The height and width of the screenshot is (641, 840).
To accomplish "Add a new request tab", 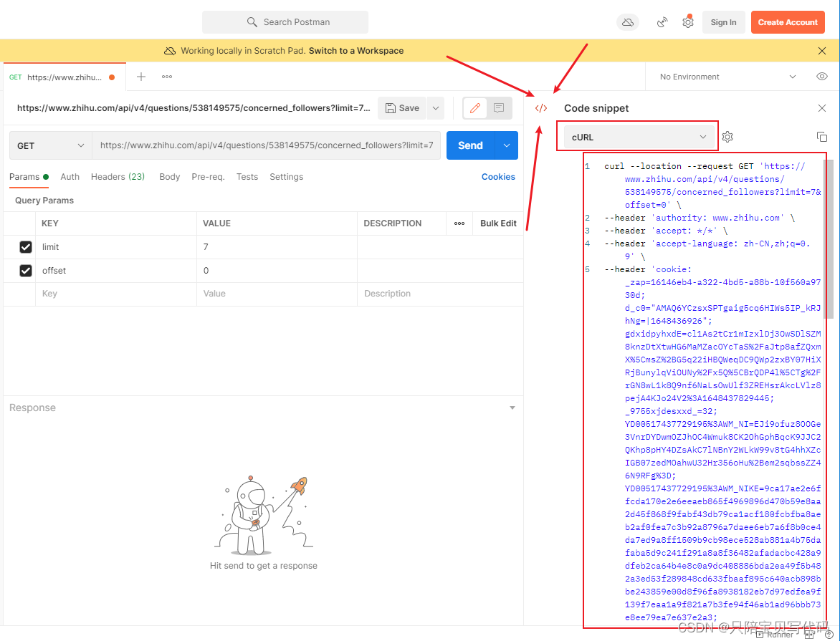I will [141, 77].
